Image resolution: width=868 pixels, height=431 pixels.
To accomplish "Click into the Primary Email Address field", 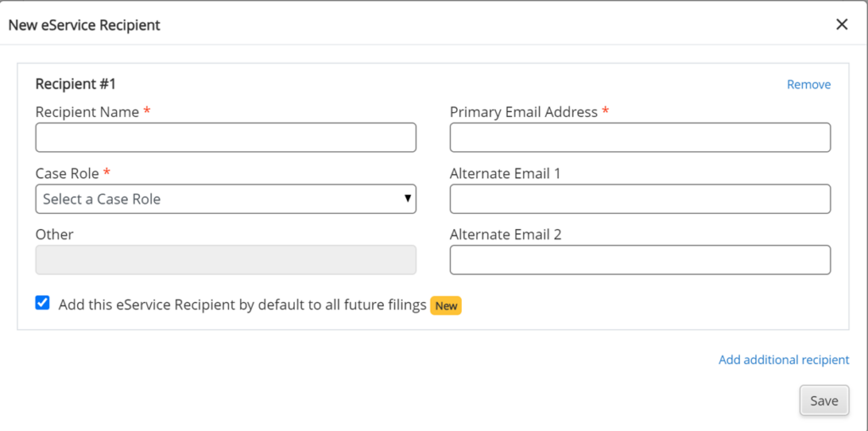I will point(640,137).
